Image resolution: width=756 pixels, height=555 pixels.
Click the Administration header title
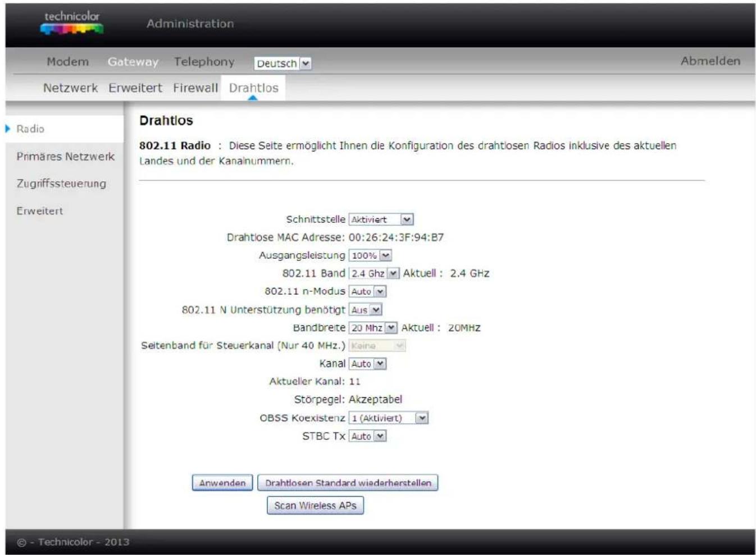point(190,24)
